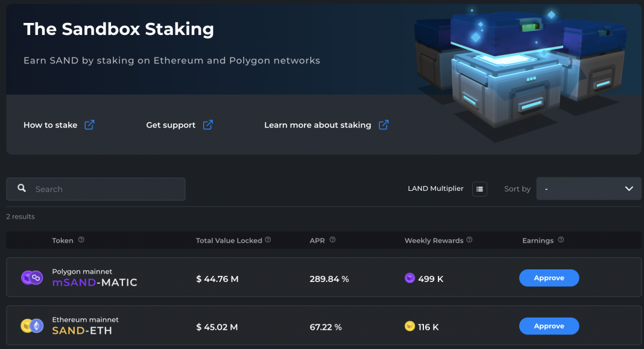Image resolution: width=644 pixels, height=349 pixels.
Task: Approve the SAND-ETH staking pool
Action: (549, 326)
